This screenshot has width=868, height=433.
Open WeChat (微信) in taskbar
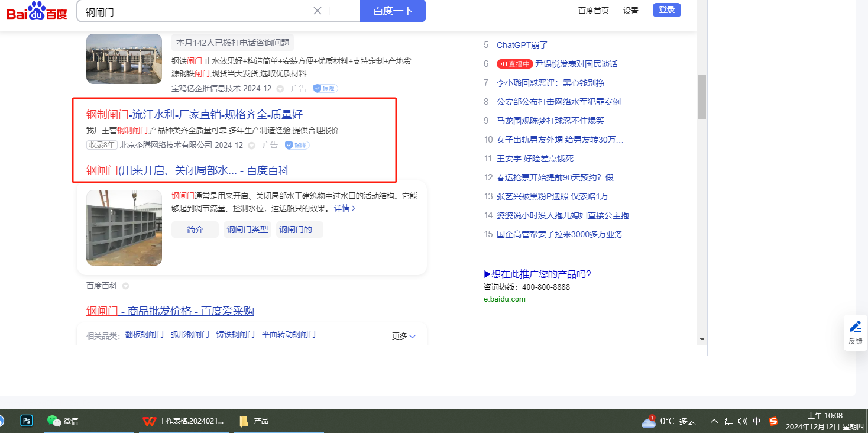(63, 421)
